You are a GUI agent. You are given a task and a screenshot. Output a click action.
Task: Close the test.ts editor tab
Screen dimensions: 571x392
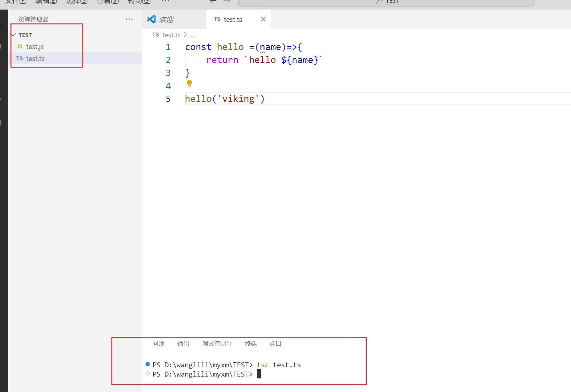(x=263, y=19)
